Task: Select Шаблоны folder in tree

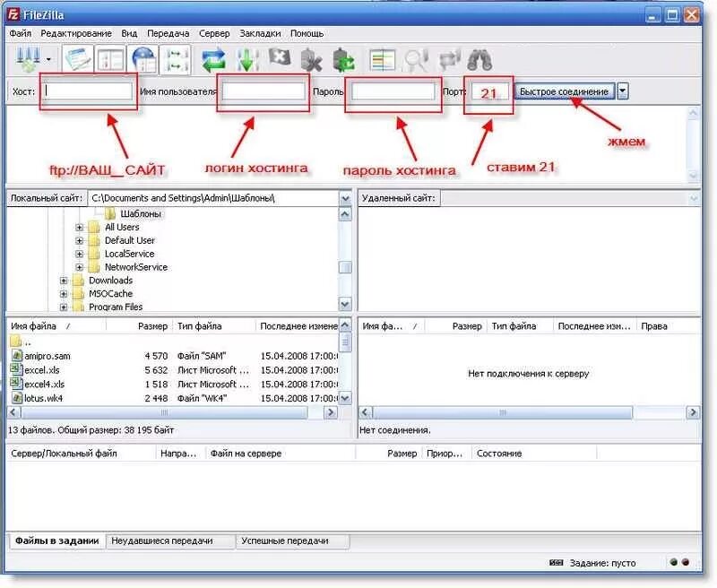Action: [x=141, y=213]
